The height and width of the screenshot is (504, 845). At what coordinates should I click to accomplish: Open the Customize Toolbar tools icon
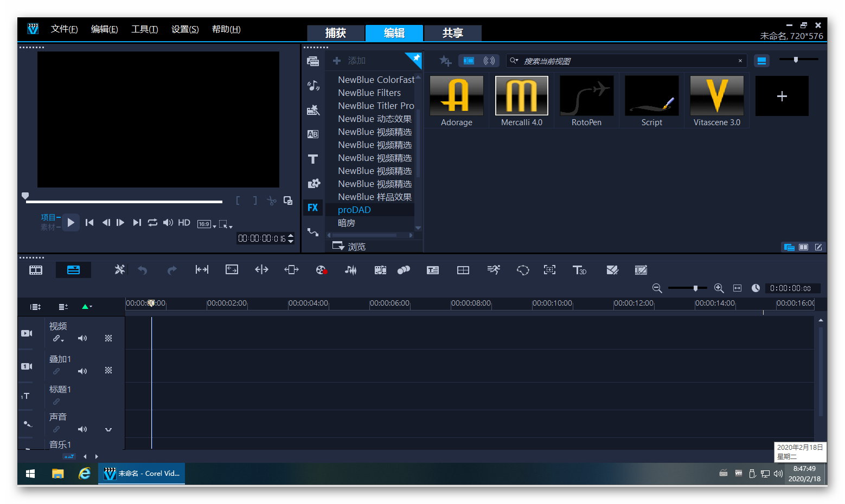(x=119, y=270)
